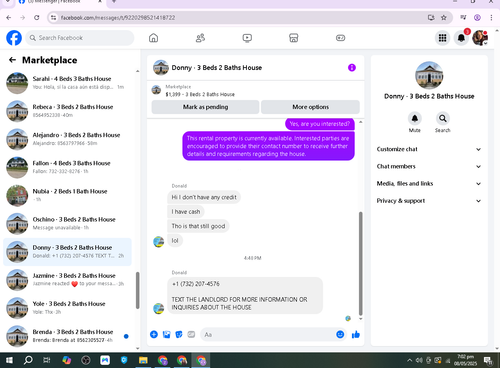The height and width of the screenshot is (368, 500).
Task: Open Yole 3 Beds 2 Baths House chat
Action: (67, 308)
